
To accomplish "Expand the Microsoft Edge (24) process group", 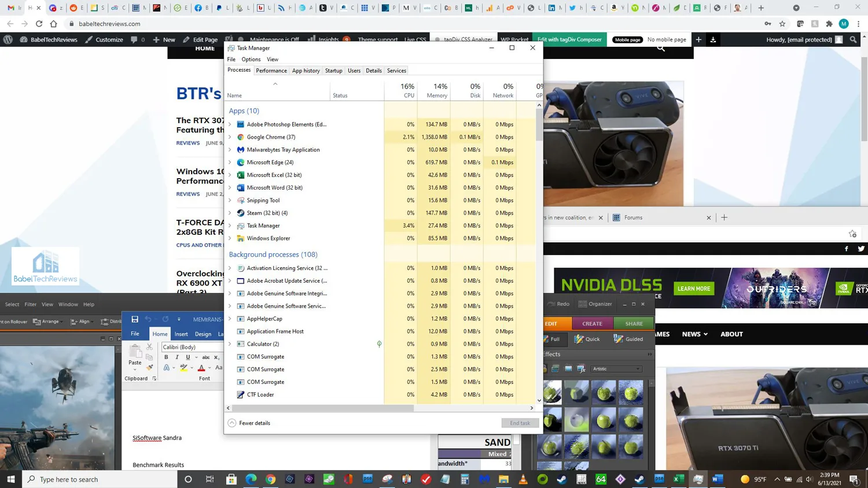I will (230, 162).
